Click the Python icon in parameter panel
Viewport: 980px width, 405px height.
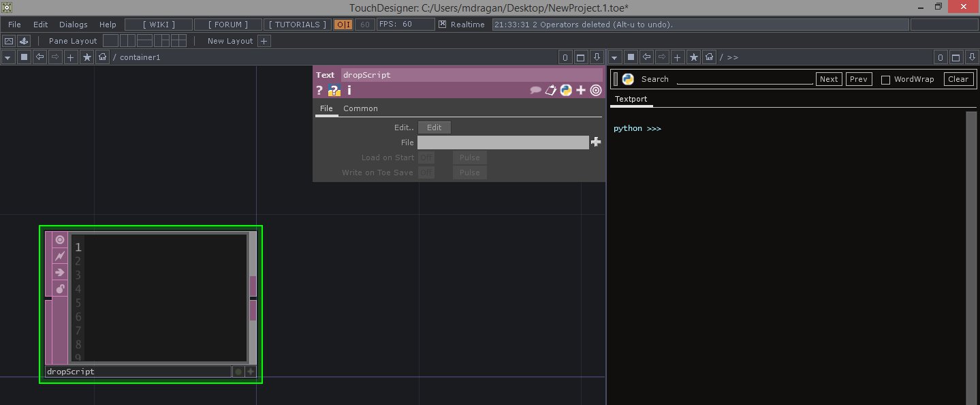(565, 90)
